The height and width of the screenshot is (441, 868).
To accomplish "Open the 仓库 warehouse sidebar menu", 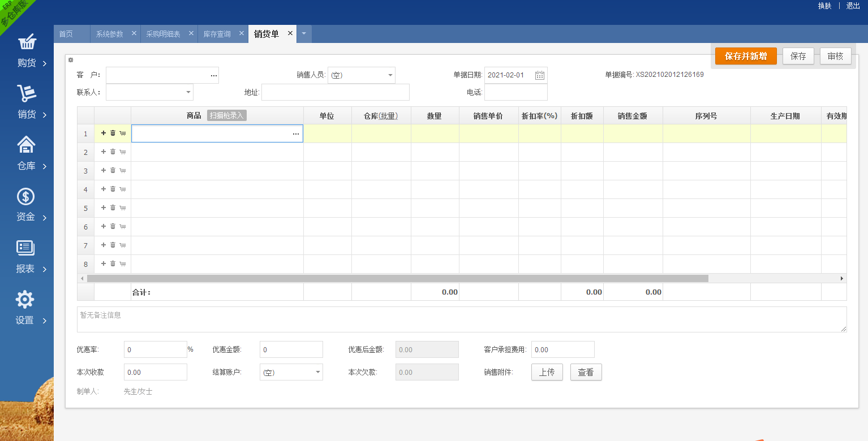I will click(27, 154).
